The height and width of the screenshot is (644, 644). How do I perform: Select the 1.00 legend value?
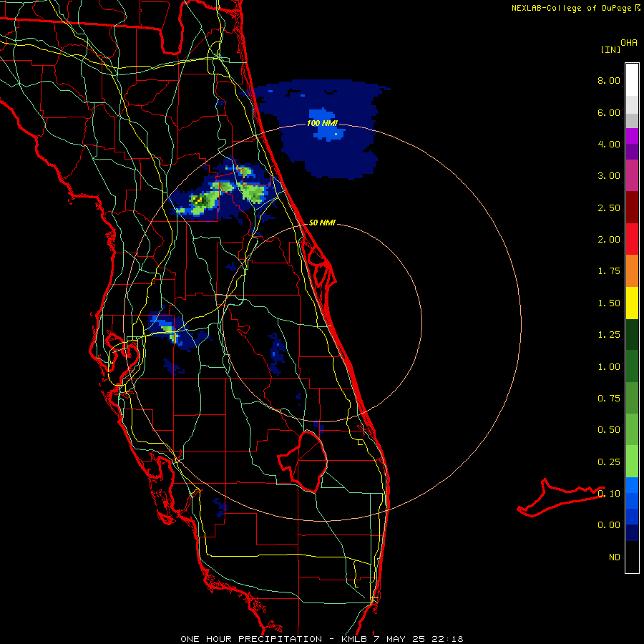pyautogui.click(x=609, y=367)
